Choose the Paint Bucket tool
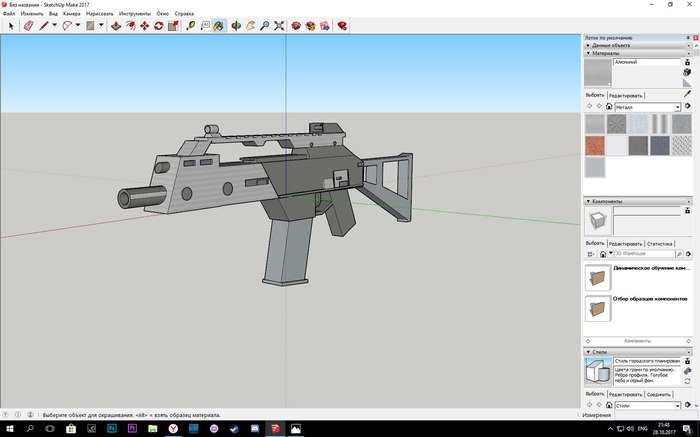The height and width of the screenshot is (437, 700). (x=219, y=26)
